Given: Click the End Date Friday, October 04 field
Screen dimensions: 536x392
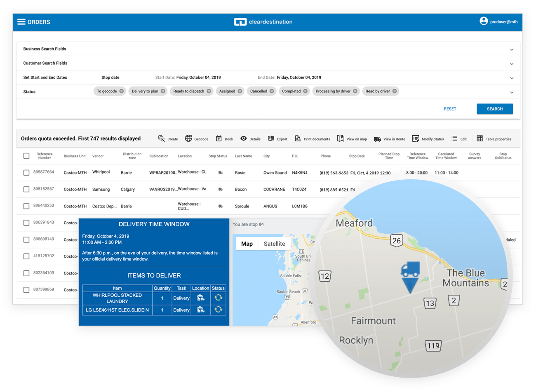Looking at the screenshot, I should coord(289,77).
